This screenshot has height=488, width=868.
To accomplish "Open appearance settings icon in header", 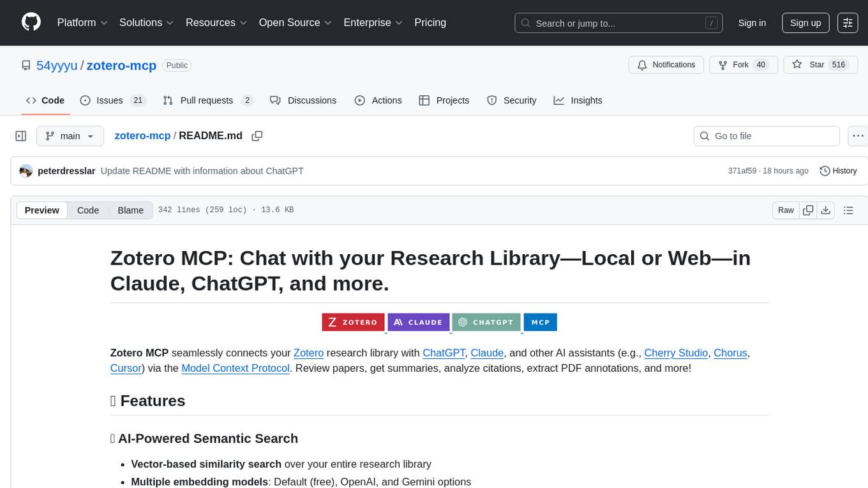I will pyautogui.click(x=848, y=23).
